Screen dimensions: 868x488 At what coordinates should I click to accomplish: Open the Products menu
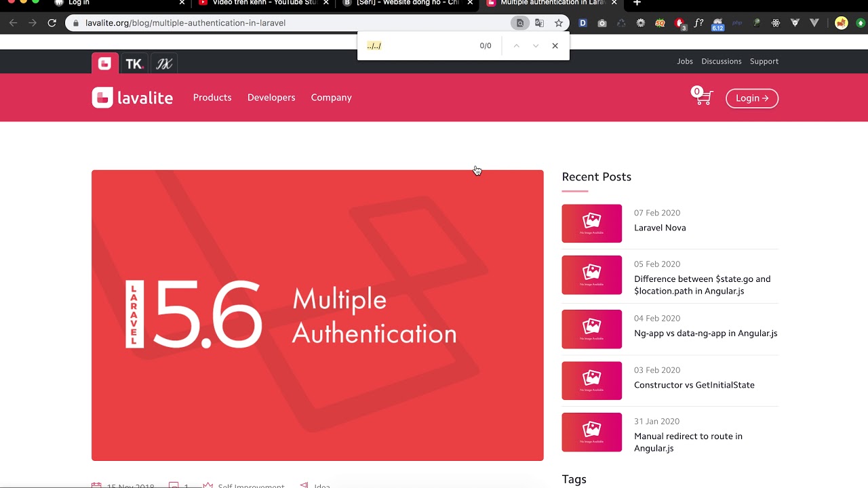[x=212, y=98]
